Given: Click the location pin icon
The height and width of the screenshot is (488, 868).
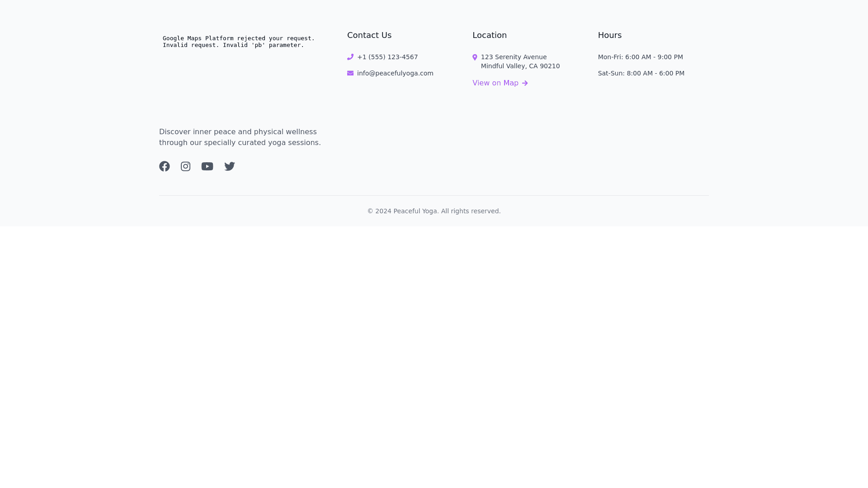Looking at the screenshot, I should coord(475,57).
